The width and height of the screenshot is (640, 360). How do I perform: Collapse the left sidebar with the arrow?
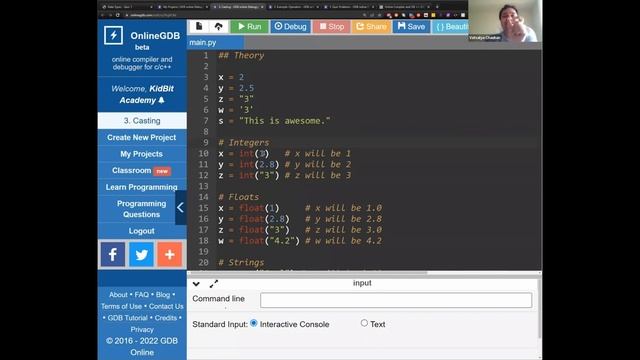pyautogui.click(x=180, y=207)
